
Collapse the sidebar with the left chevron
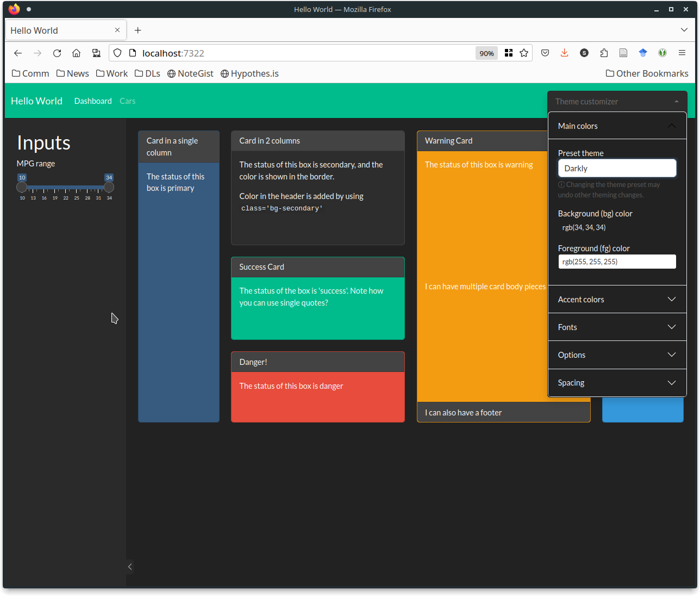pos(130,567)
